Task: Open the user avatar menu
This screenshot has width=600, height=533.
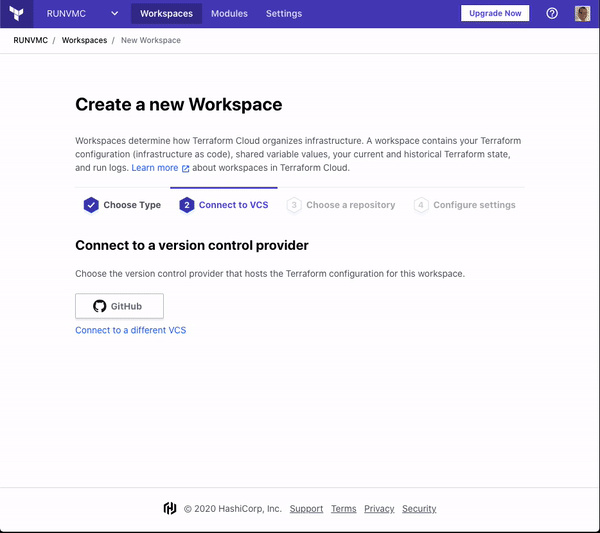Action: coord(582,14)
